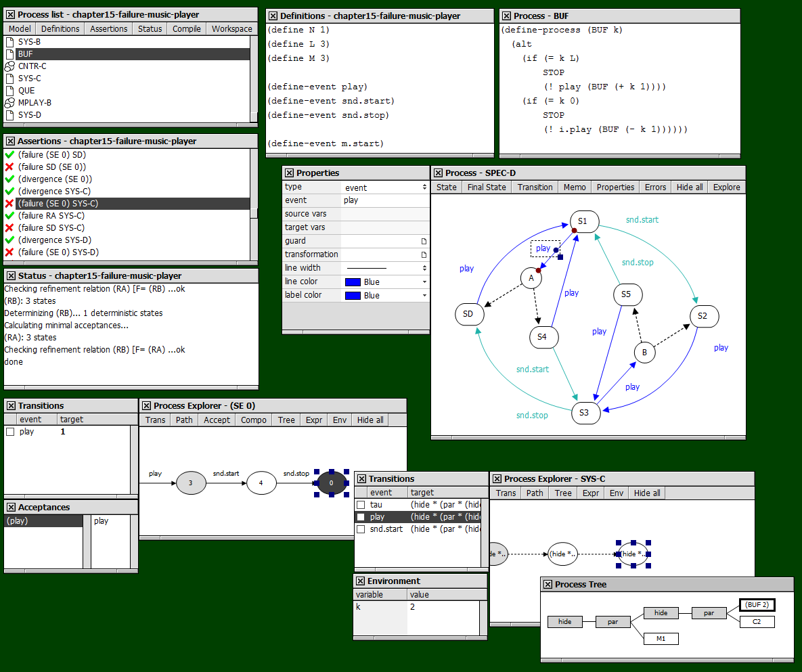Click Hide all in SYS-C Process Explorer
802x672 pixels.
point(646,493)
